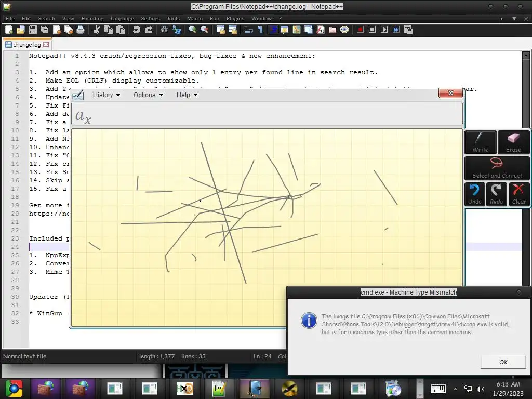532x399 pixels.
Task: Click line 1 text in editor
Action: (172, 56)
